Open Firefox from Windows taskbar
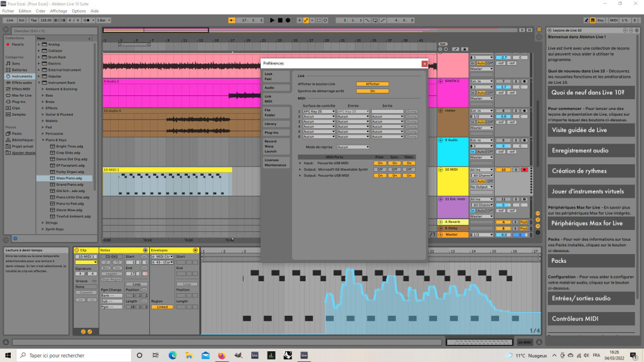Screen dimensions: 644x362 click(222, 356)
